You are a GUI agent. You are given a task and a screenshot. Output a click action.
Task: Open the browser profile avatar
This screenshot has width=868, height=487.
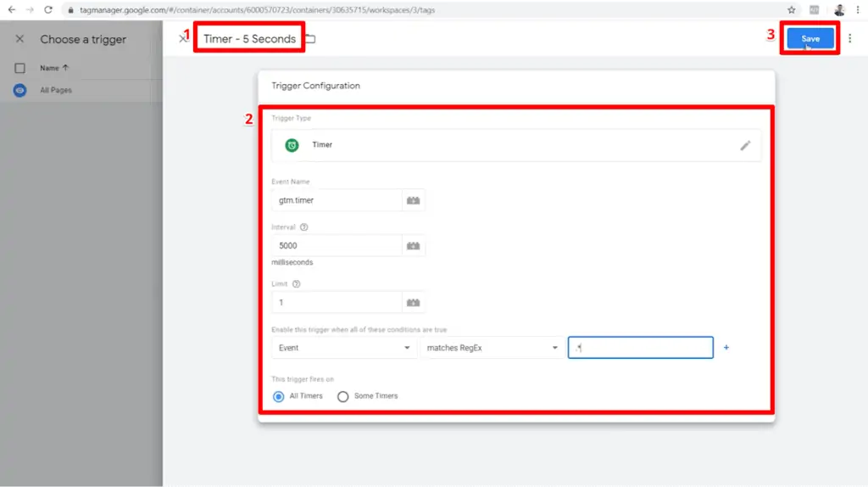click(839, 9)
